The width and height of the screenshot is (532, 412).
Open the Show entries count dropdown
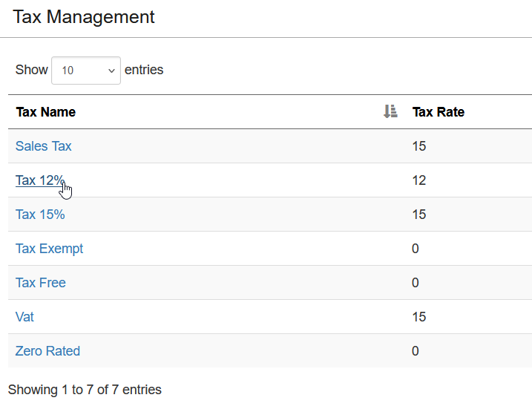click(x=86, y=71)
